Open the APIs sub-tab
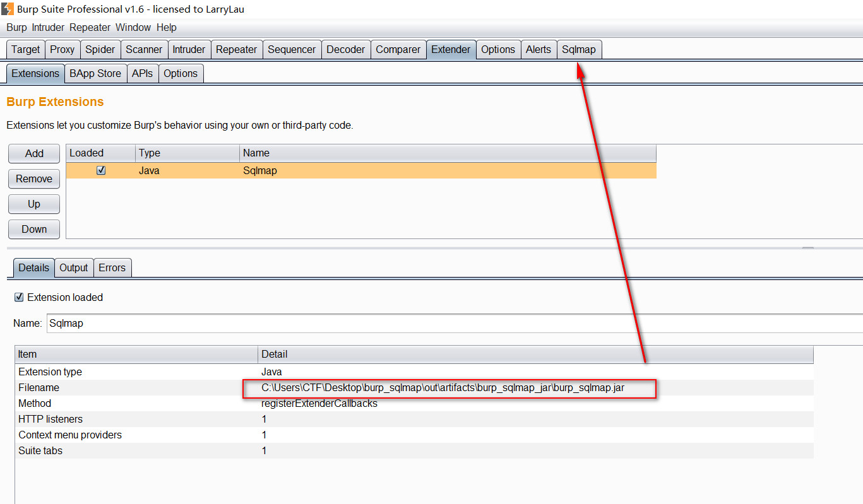 point(143,73)
